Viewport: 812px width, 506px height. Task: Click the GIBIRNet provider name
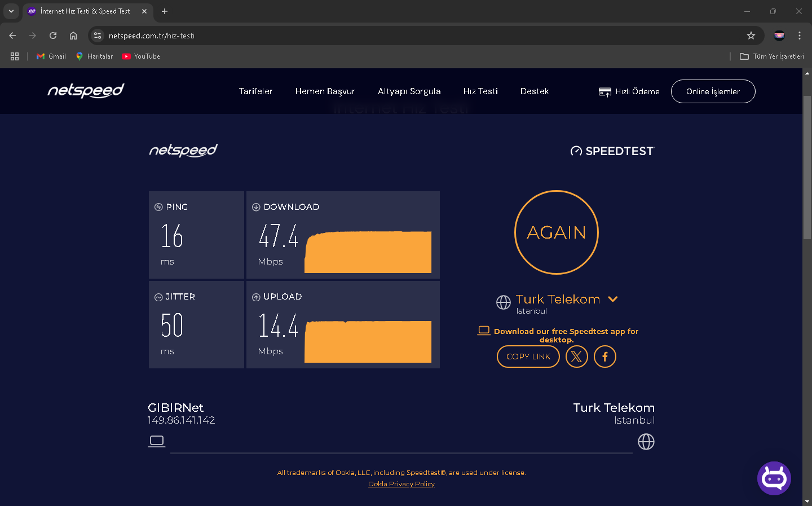[x=175, y=407]
